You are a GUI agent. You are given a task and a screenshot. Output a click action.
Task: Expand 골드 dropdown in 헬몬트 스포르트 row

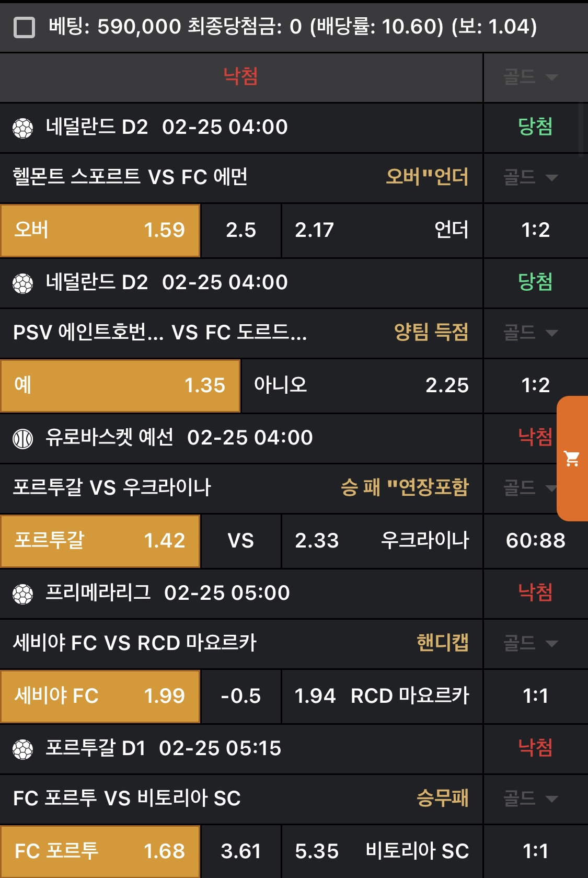(530, 177)
